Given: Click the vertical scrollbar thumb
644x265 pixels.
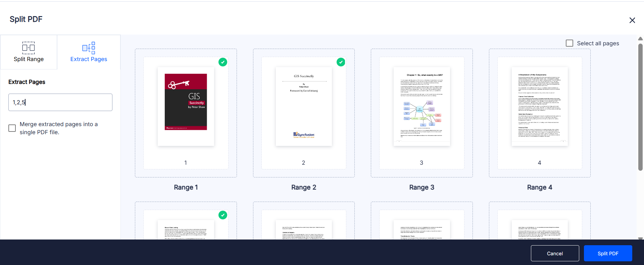Looking at the screenshot, I should pos(640,107).
